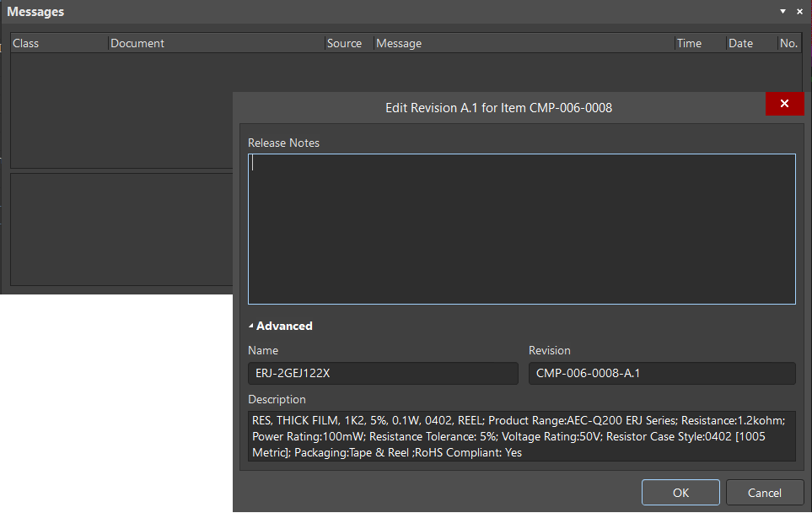
Task: Sort messages by the No. column
Action: pyautogui.click(x=788, y=43)
